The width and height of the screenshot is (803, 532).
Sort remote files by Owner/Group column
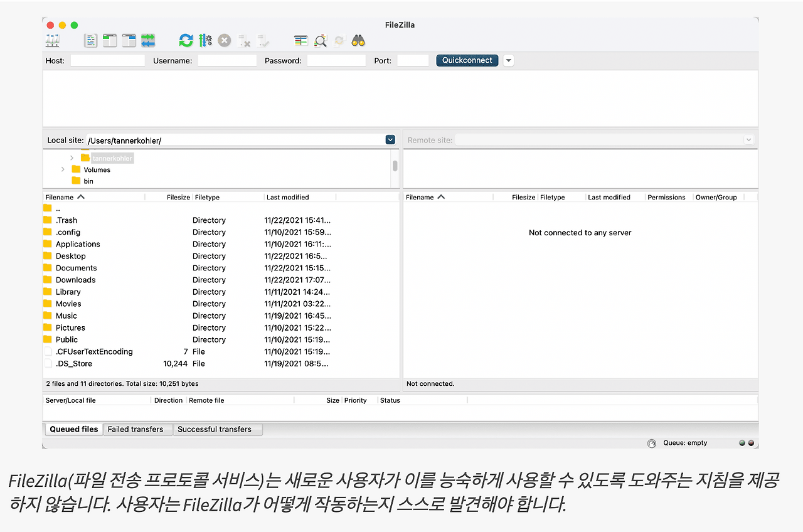tap(718, 197)
